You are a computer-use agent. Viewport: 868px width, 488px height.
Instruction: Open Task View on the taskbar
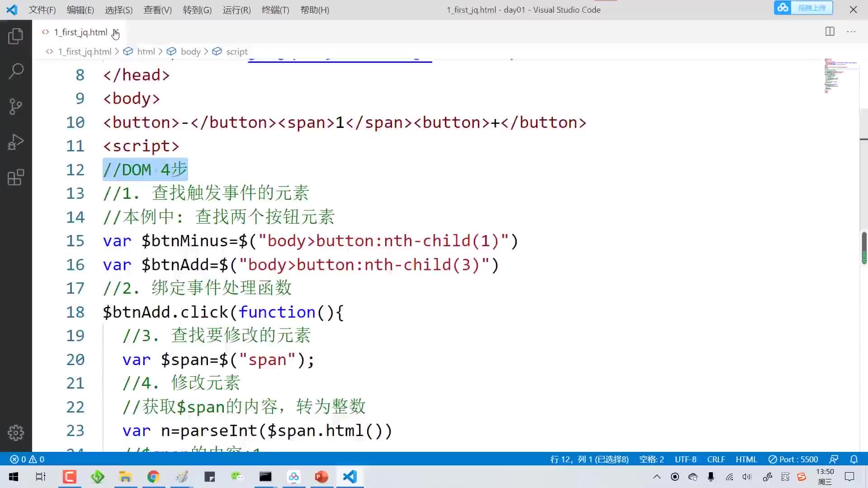tap(41, 477)
